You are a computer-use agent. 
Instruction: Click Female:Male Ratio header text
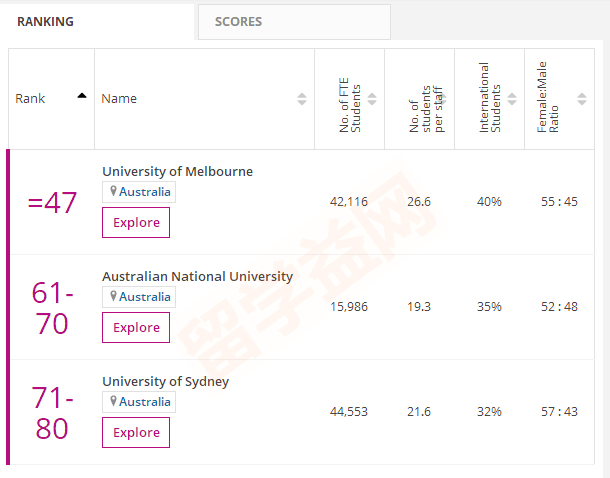(548, 97)
